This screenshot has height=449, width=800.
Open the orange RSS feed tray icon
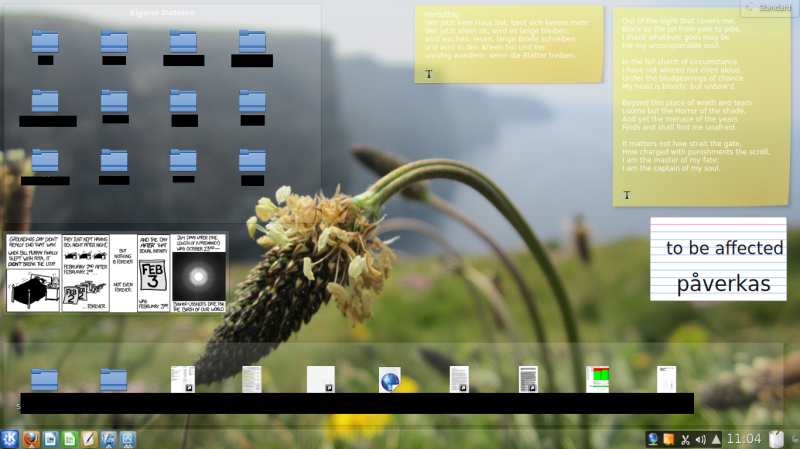tap(668, 439)
